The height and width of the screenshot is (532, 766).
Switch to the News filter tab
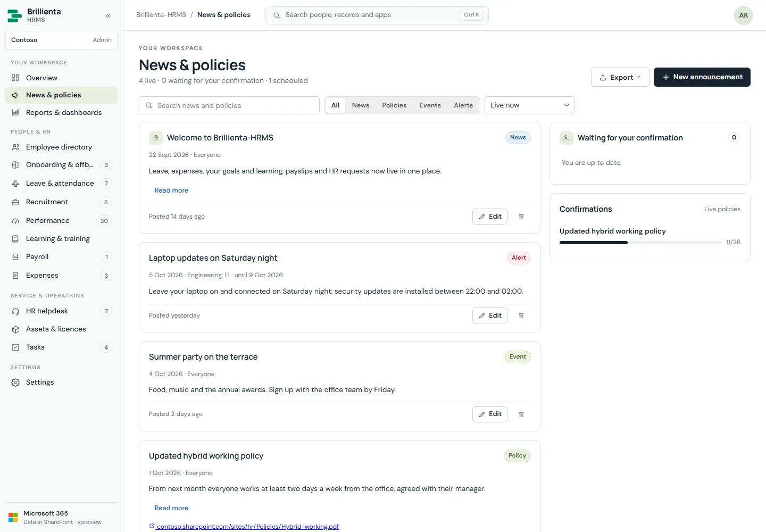361,105
